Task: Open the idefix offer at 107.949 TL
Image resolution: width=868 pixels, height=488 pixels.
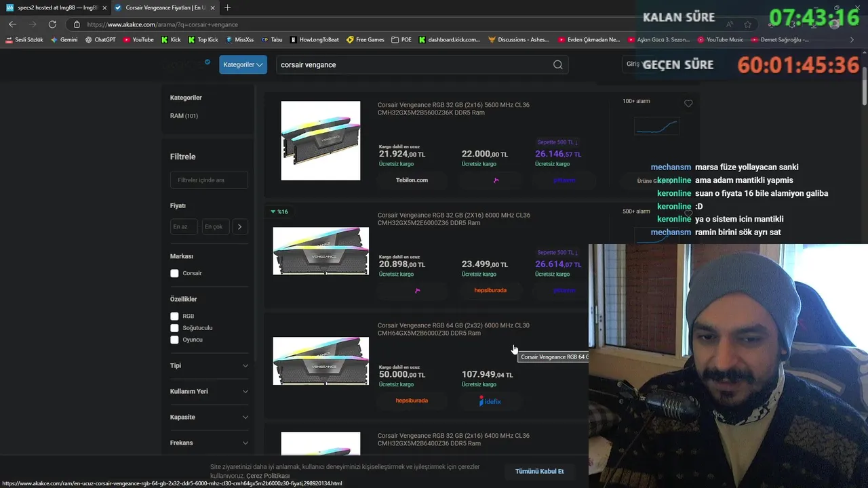Action: coord(490,401)
